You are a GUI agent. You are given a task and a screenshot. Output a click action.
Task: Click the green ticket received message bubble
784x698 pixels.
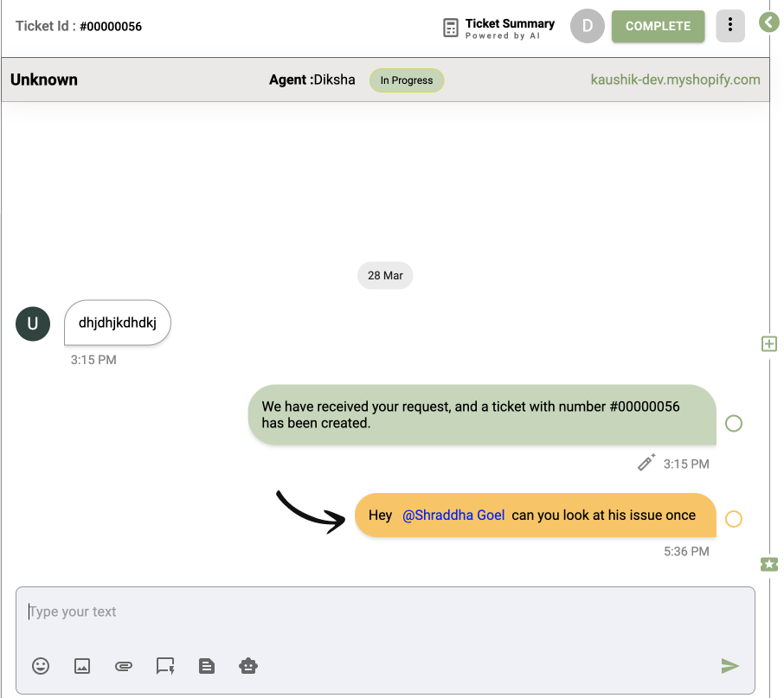[482, 414]
